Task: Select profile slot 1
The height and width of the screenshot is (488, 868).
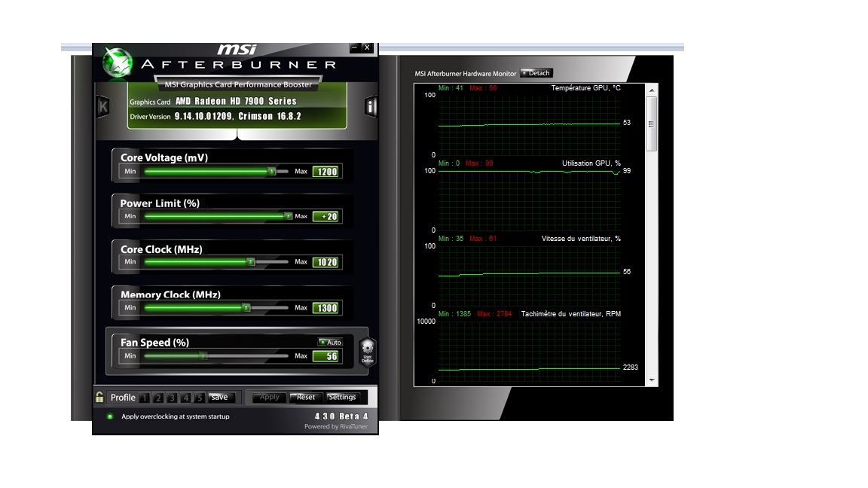Action: pos(145,398)
